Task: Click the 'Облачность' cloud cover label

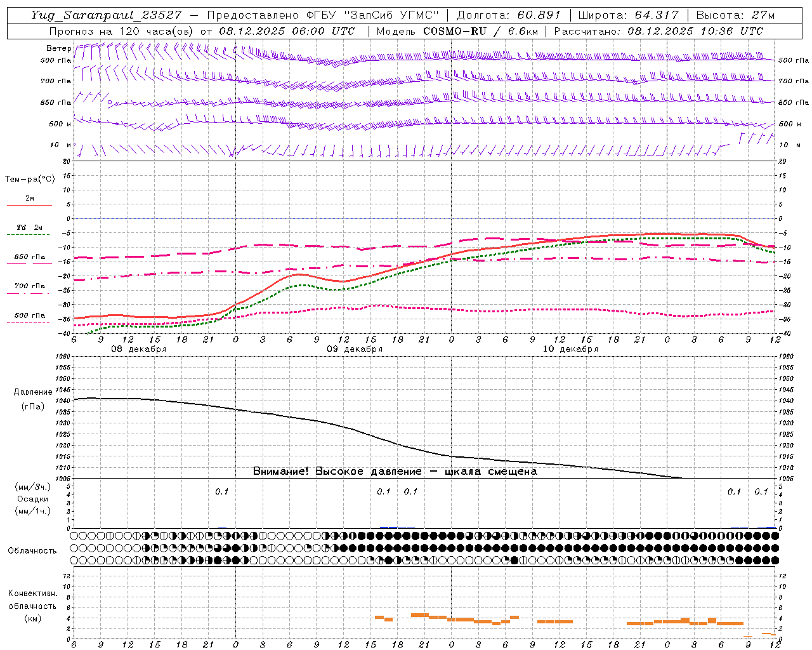Action: 32,550
